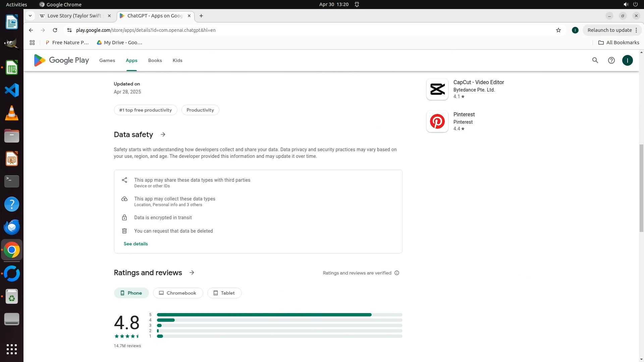Viewport: 644px width, 362px height.
Task: Switch to the Love Story Taylor Swift tab
Action: [74, 16]
